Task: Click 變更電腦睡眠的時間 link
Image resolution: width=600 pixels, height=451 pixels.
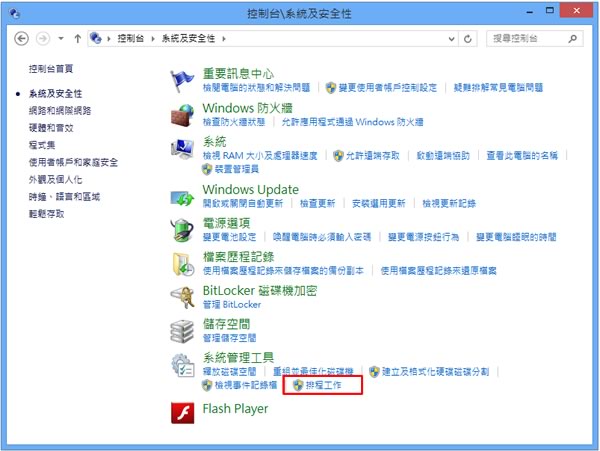Action: coord(516,237)
